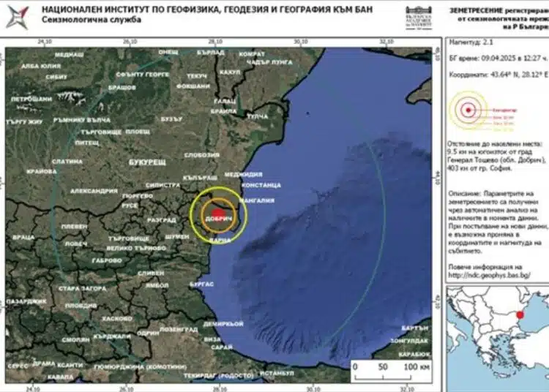Select the 'Магнитуд: 2.1' text
Screen dimensions: 549x392
[x=471, y=42]
